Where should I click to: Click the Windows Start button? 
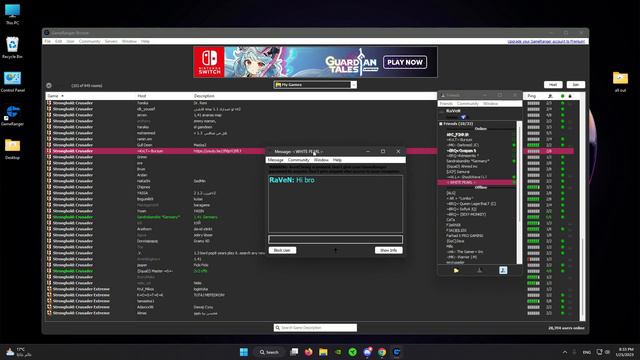[244, 352]
